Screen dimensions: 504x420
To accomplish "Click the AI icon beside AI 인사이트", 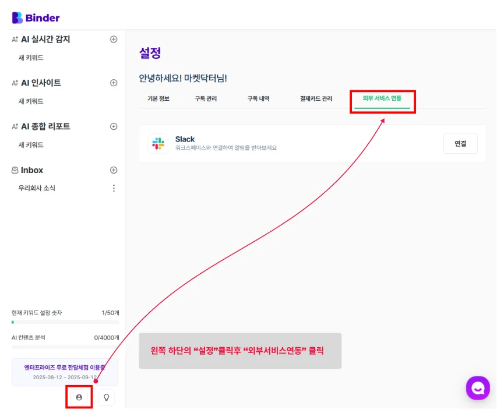I will pyautogui.click(x=15, y=83).
